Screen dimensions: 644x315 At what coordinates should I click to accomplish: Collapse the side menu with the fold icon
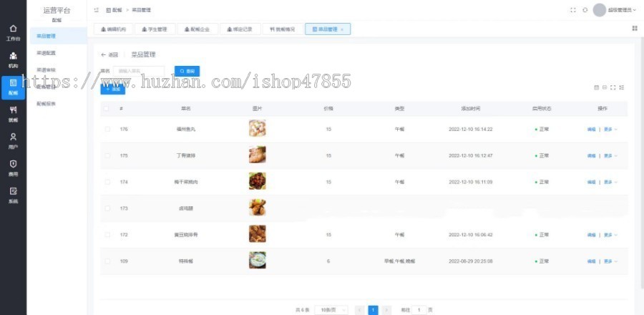click(97, 10)
